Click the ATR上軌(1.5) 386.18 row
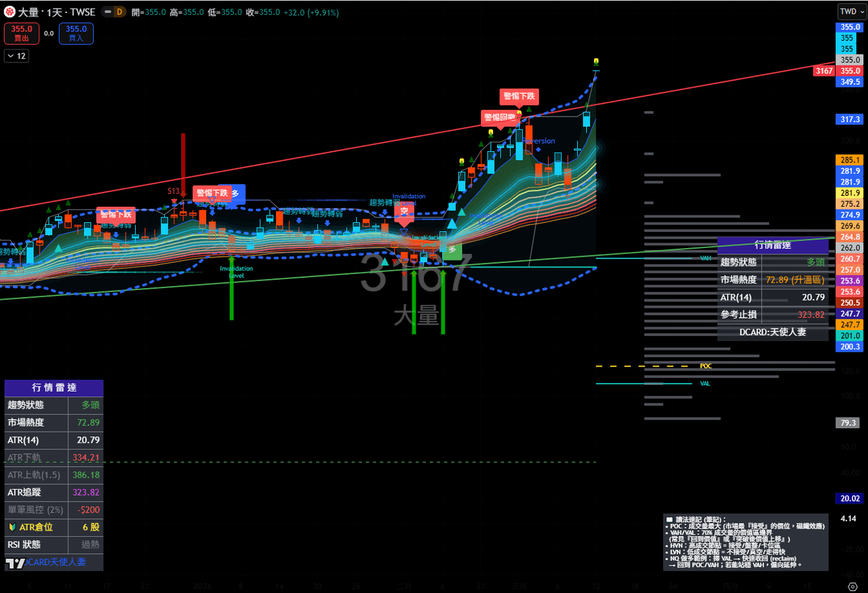Image resolution: width=868 pixels, height=593 pixels. [54, 475]
